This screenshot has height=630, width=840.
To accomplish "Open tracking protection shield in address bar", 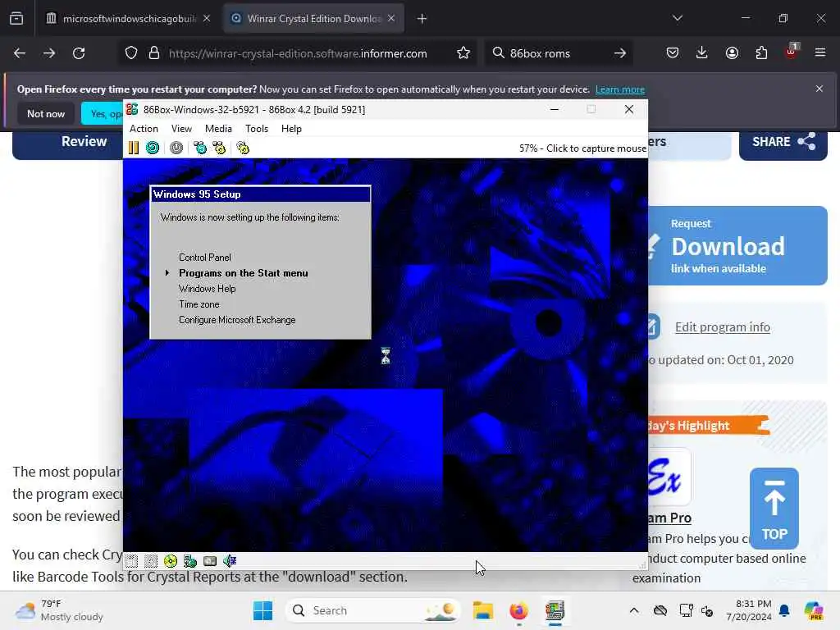I will (x=131, y=53).
